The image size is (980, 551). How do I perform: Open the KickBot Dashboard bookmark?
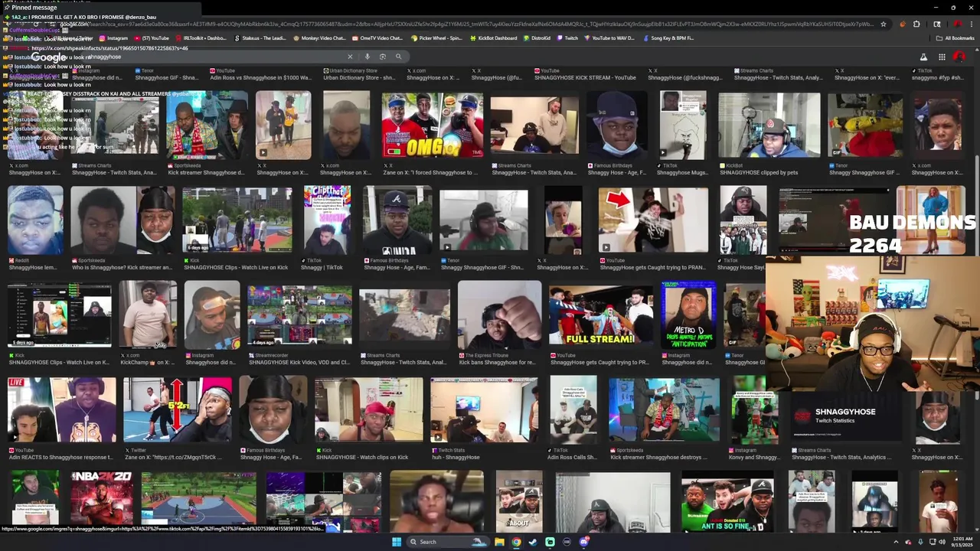[x=495, y=37]
